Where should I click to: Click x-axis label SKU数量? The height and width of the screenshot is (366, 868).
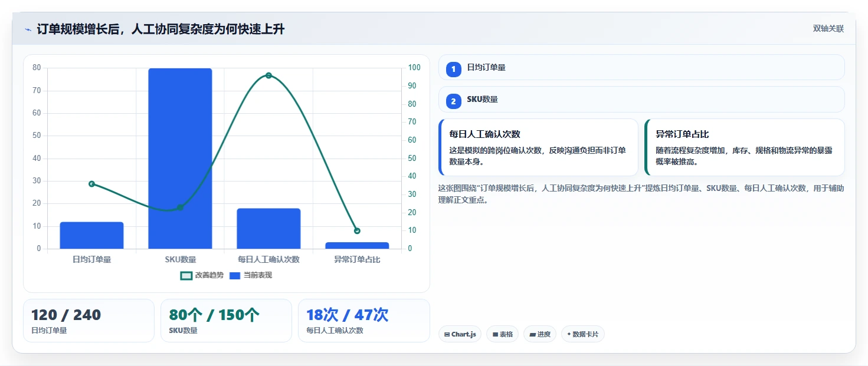[x=180, y=259]
